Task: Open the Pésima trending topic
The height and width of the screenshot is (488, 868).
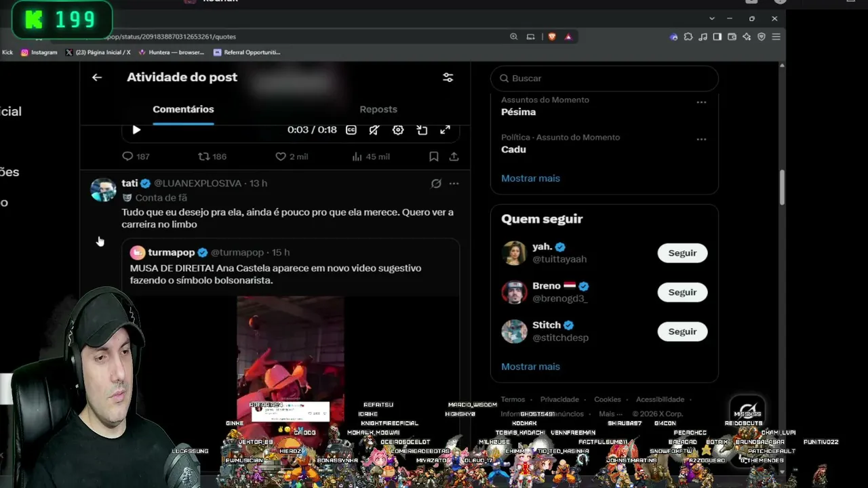Action: (518, 112)
